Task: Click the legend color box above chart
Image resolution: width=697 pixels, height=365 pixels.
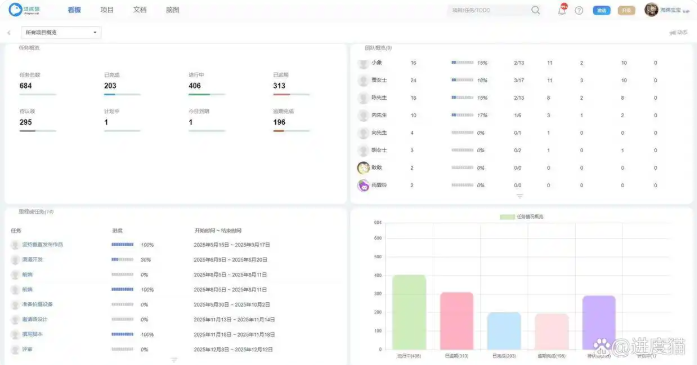Action: pos(507,217)
